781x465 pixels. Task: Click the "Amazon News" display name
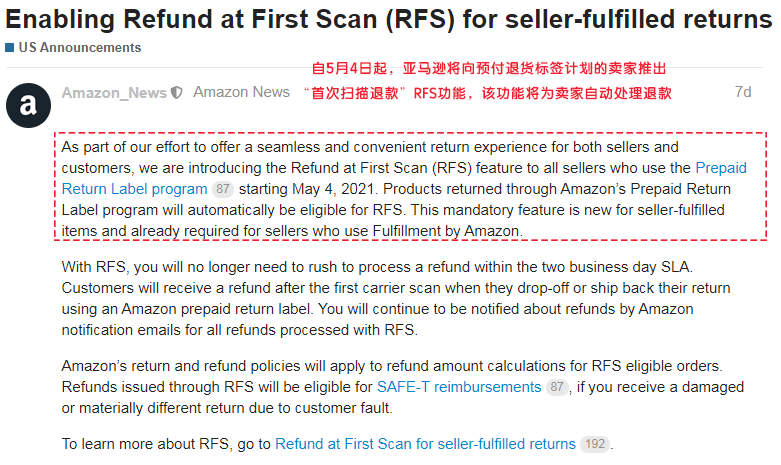(241, 92)
